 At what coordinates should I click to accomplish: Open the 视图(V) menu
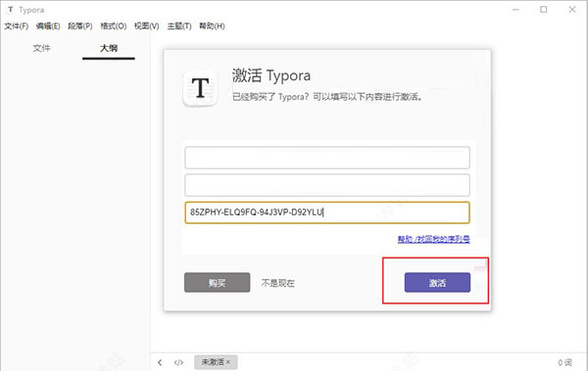[x=147, y=25]
